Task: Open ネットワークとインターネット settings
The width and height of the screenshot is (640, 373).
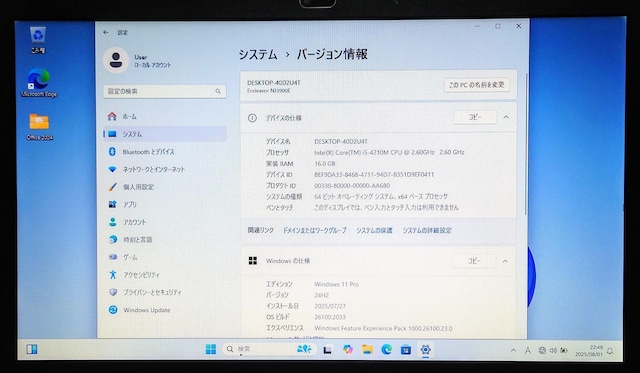Action: [x=164, y=169]
